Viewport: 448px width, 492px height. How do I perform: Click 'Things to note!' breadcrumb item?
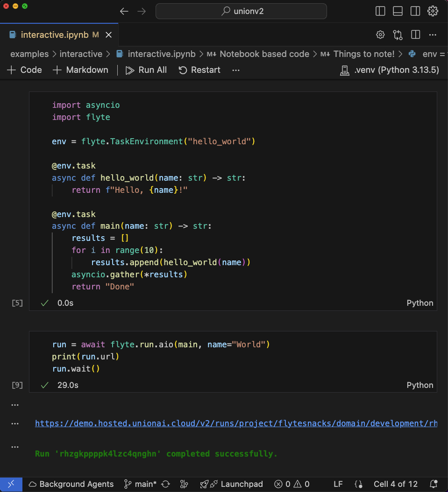363,54
